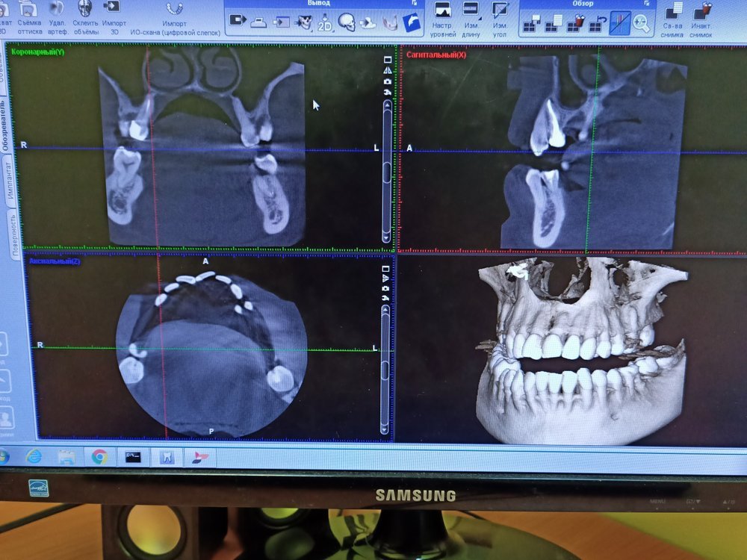Switch to the Поверхность side tab
The height and width of the screenshot is (560, 747).
15,234
